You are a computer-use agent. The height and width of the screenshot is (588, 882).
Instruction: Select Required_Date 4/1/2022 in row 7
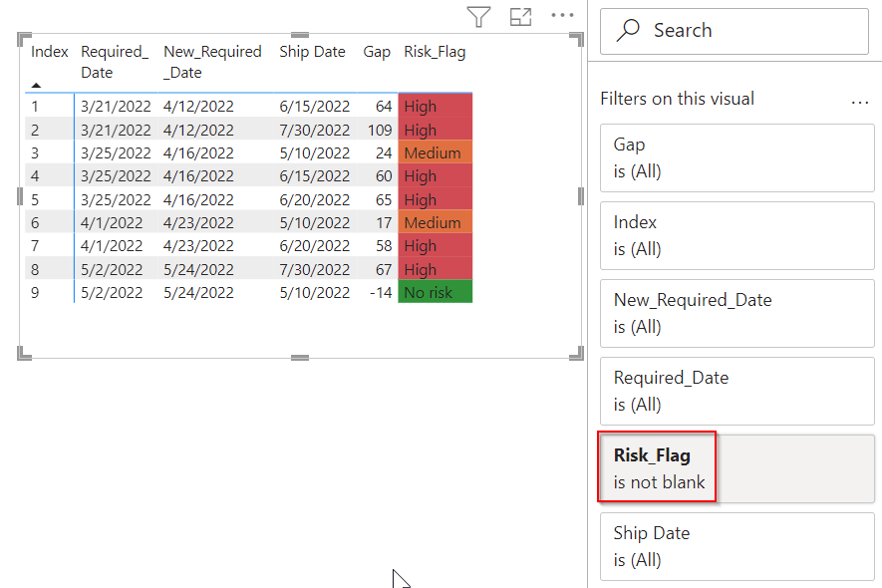(x=112, y=246)
